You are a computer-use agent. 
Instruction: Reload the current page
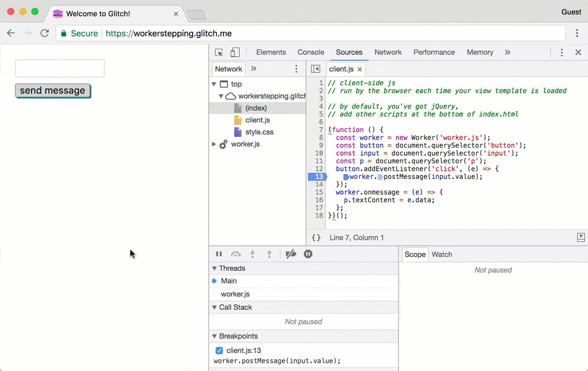(44, 33)
